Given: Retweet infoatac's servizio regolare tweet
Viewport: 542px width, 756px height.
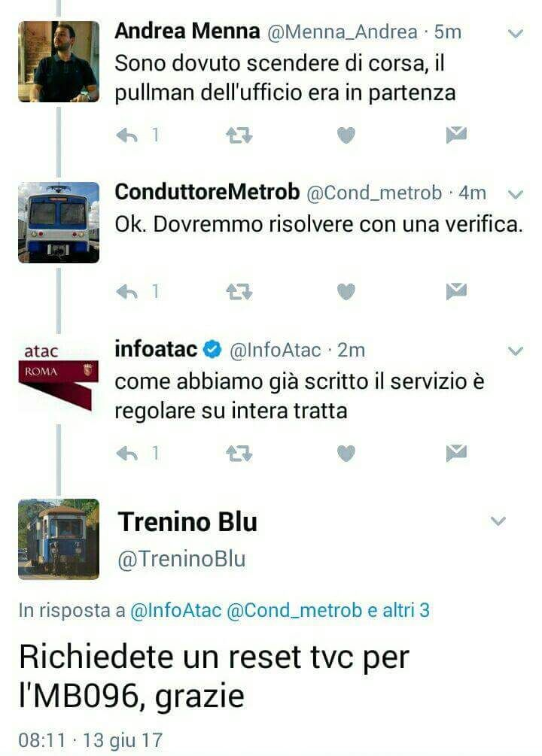Looking at the screenshot, I should tap(239, 453).
